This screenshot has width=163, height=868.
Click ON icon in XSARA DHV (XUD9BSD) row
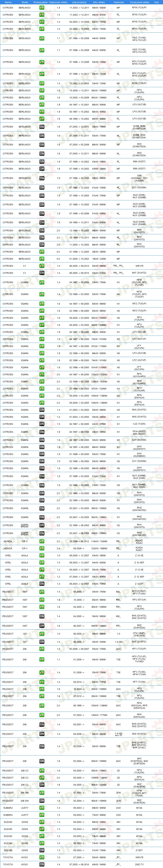click(42, 454)
